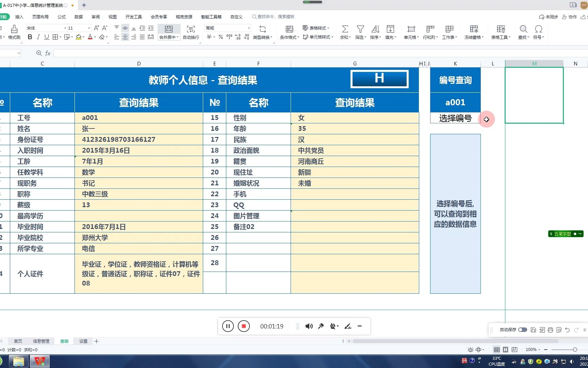Click the undo arrow icon

[567, 330]
